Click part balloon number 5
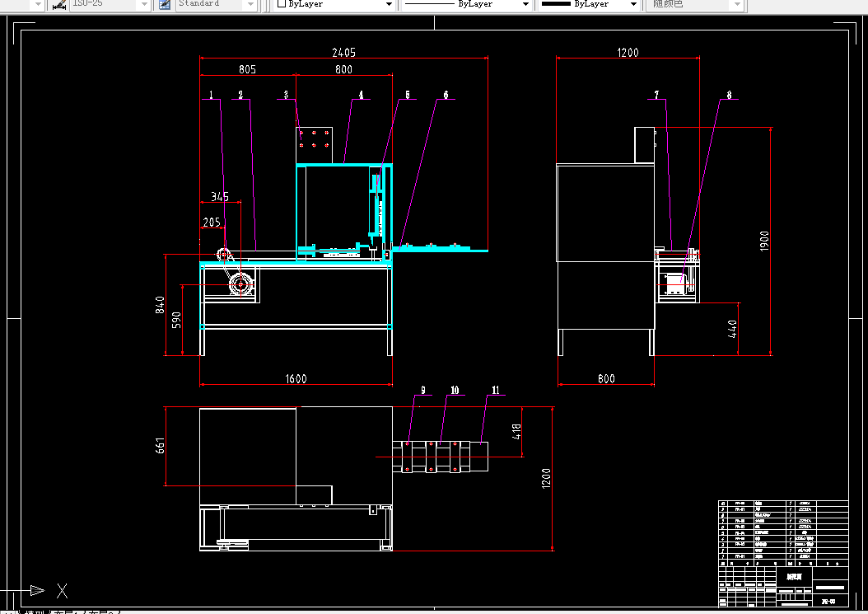The width and height of the screenshot is (868, 614). click(408, 95)
